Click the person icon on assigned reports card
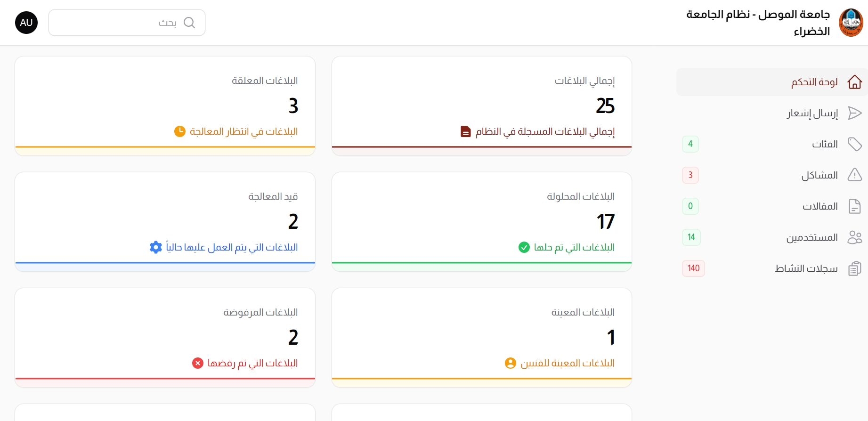Screen dimensions: 868x421 (x=510, y=363)
